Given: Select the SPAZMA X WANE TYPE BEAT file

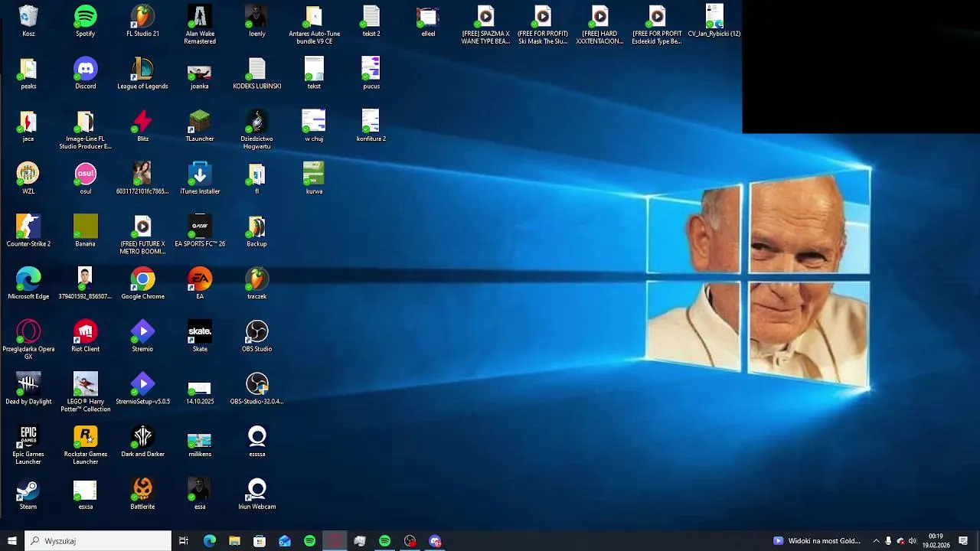Looking at the screenshot, I should click(485, 24).
